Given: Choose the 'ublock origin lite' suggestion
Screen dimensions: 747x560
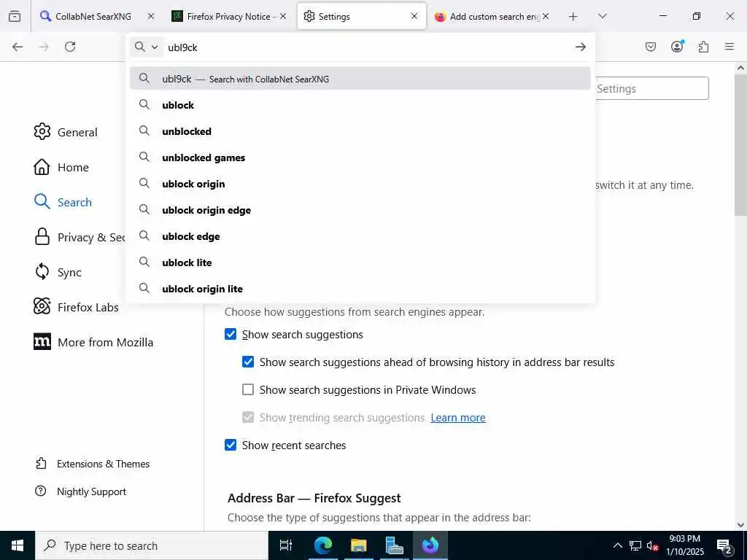Looking at the screenshot, I should tap(360, 288).
